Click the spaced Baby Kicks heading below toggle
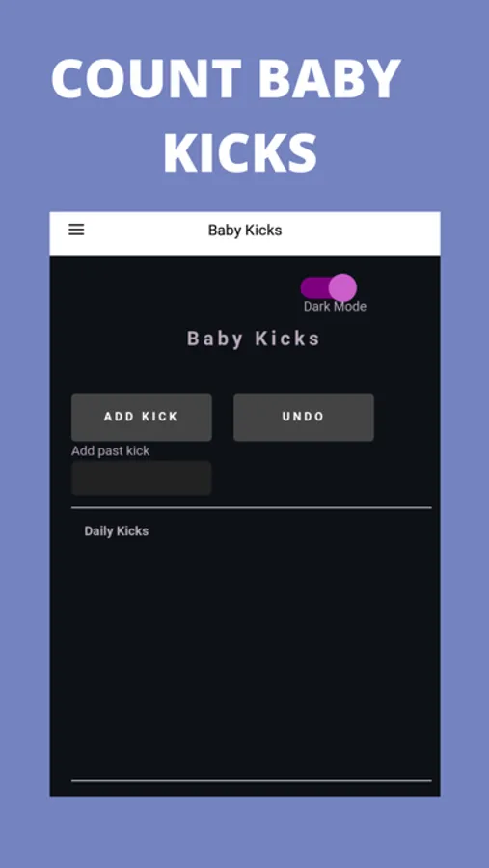The height and width of the screenshot is (868, 489). (253, 339)
